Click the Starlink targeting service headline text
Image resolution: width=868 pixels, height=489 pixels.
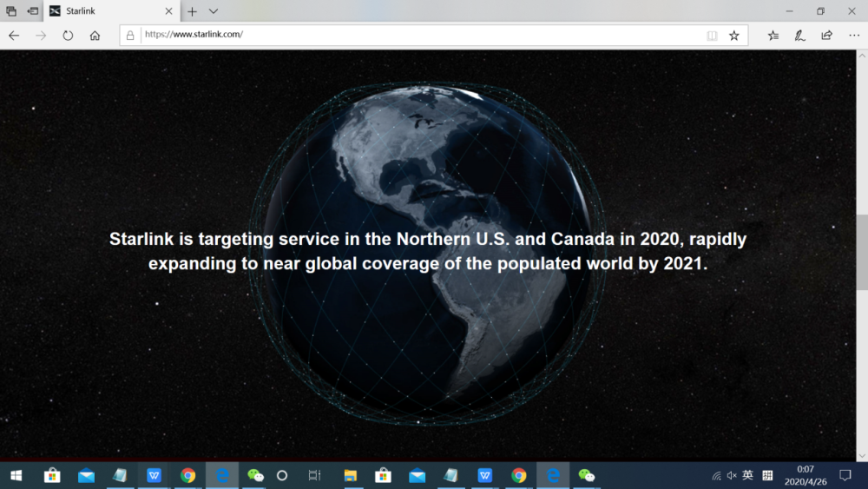tap(428, 251)
